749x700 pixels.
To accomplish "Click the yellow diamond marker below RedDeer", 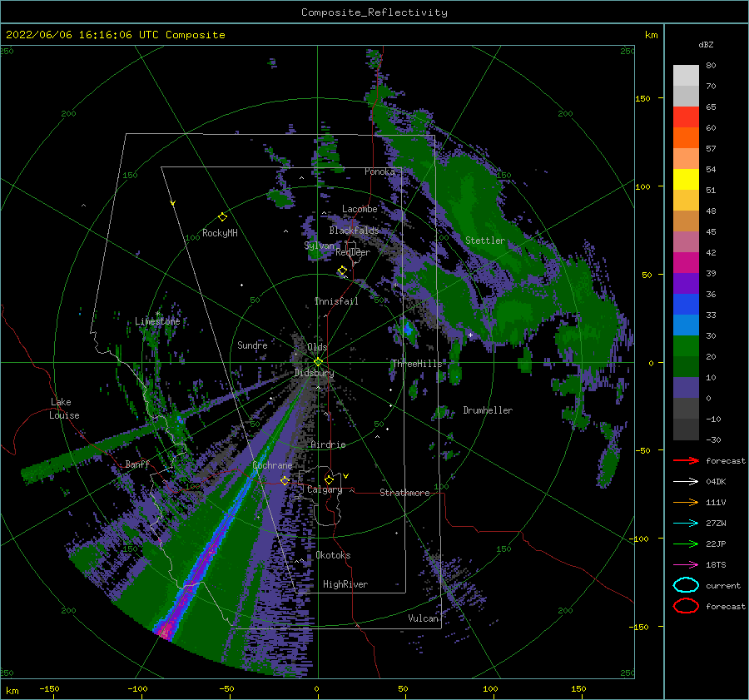I will tap(342, 271).
